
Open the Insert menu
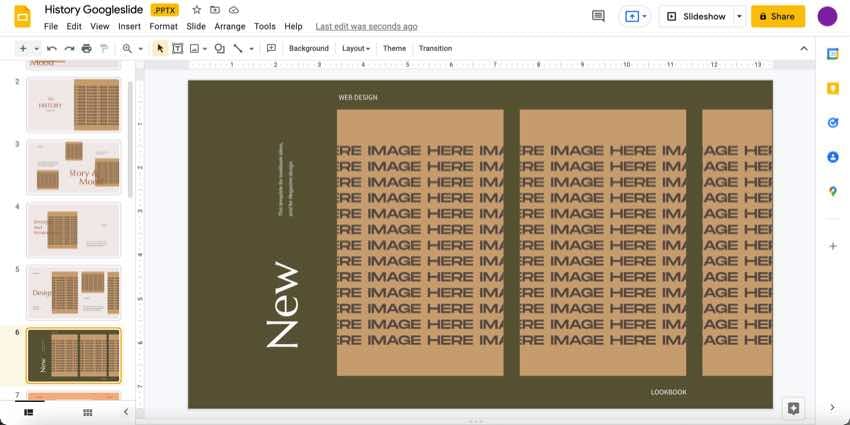coord(129,26)
